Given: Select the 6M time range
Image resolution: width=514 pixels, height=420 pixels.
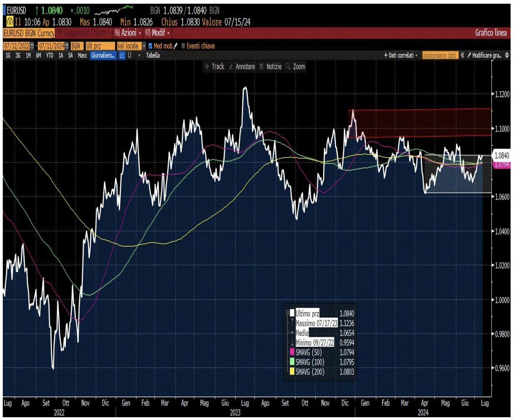Looking at the screenshot, I should point(38,55).
